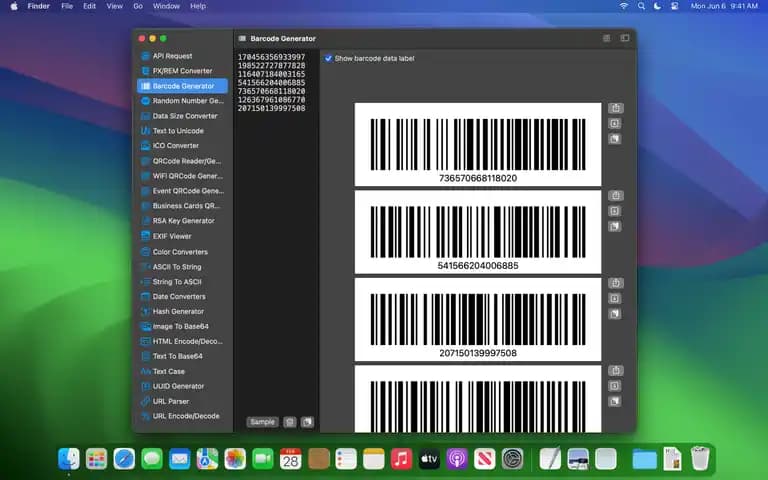
Task: Load sample data with Sample button
Action: click(x=263, y=422)
